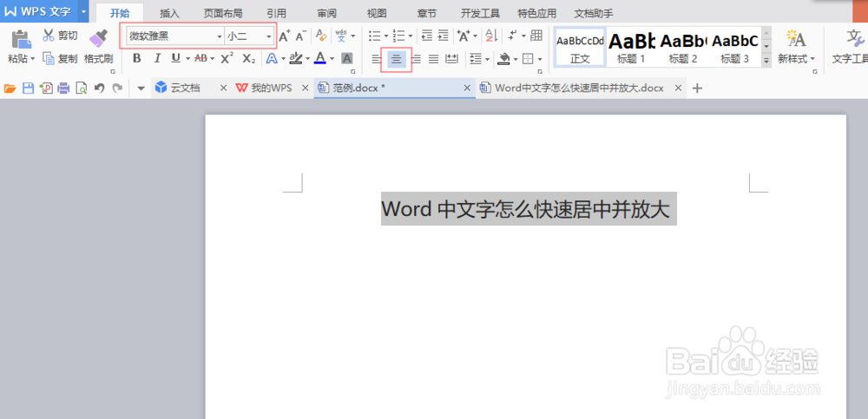This screenshot has height=419, width=868.
Task: Toggle superscript formatting
Action: coord(227,58)
